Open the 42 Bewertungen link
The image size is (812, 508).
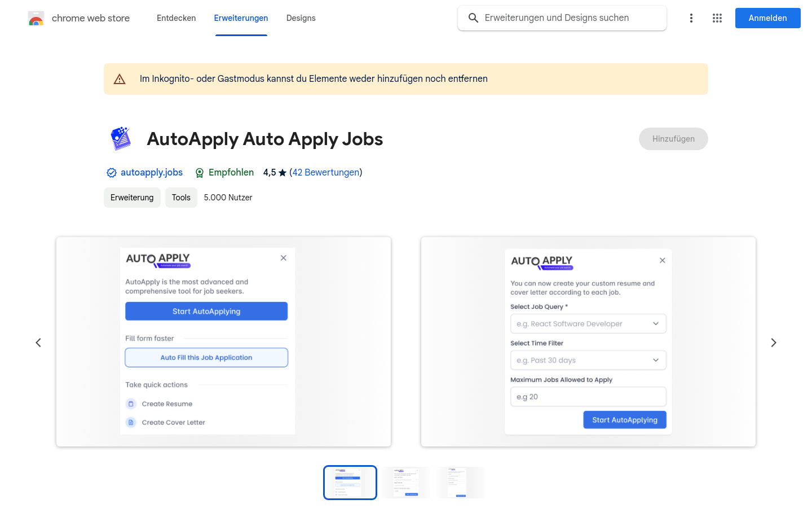pyautogui.click(x=326, y=173)
